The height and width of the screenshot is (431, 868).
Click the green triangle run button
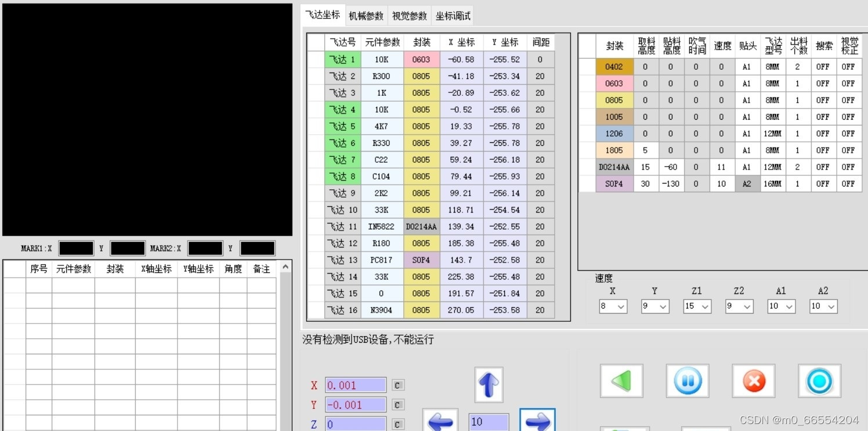[x=621, y=381]
